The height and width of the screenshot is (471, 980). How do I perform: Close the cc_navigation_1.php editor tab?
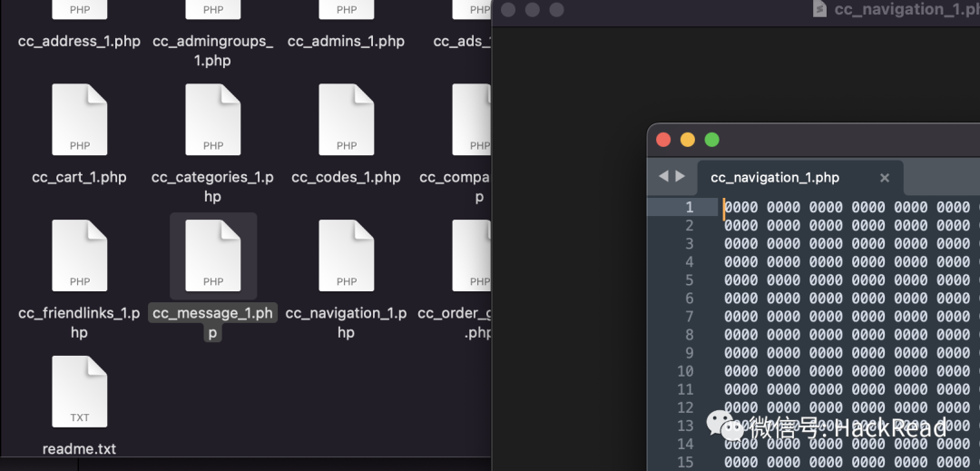(885, 178)
